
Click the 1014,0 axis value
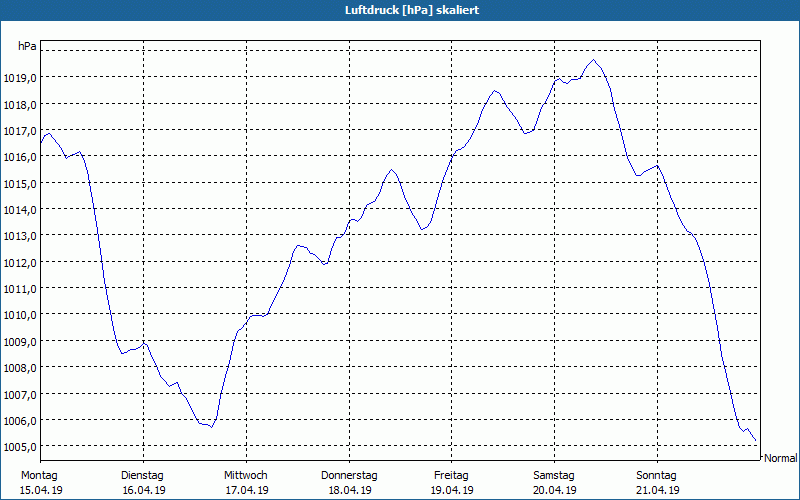point(20,210)
